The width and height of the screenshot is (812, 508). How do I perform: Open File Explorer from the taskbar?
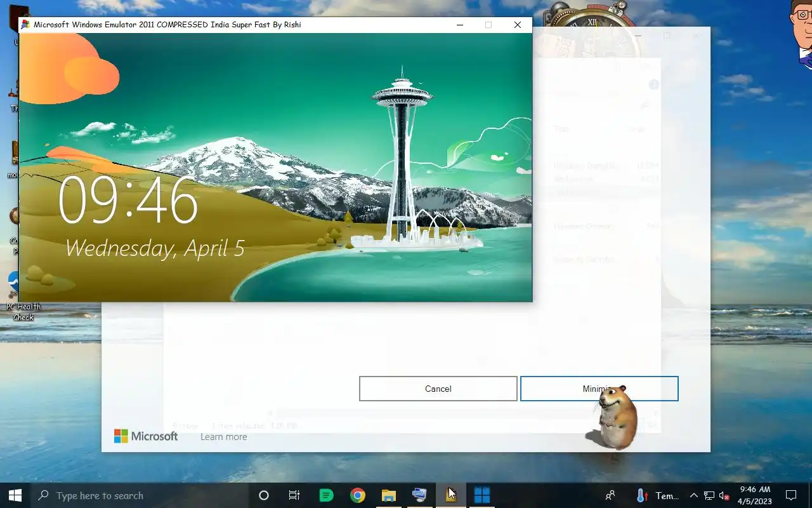click(x=389, y=495)
